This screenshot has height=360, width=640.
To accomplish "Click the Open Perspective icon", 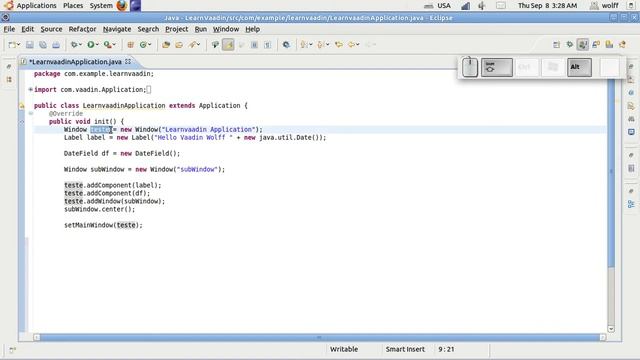I will click(x=556, y=45).
